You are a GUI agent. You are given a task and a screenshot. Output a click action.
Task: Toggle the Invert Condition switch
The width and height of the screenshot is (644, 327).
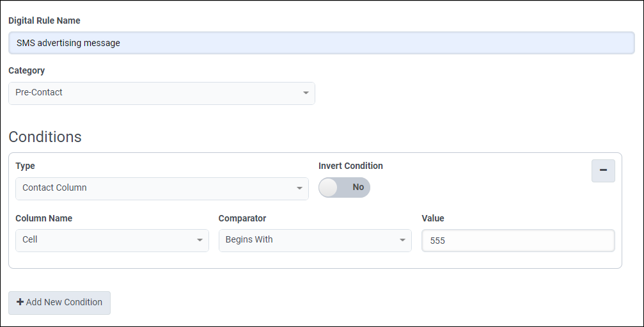344,187
